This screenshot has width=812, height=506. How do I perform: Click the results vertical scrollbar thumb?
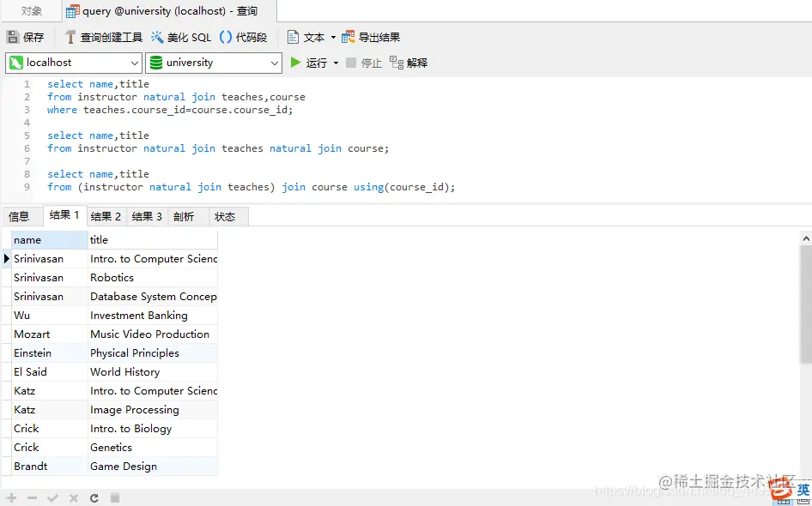click(x=806, y=305)
